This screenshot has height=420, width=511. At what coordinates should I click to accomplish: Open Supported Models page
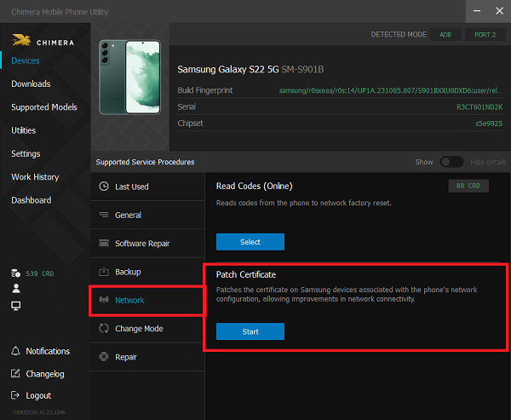coord(44,107)
